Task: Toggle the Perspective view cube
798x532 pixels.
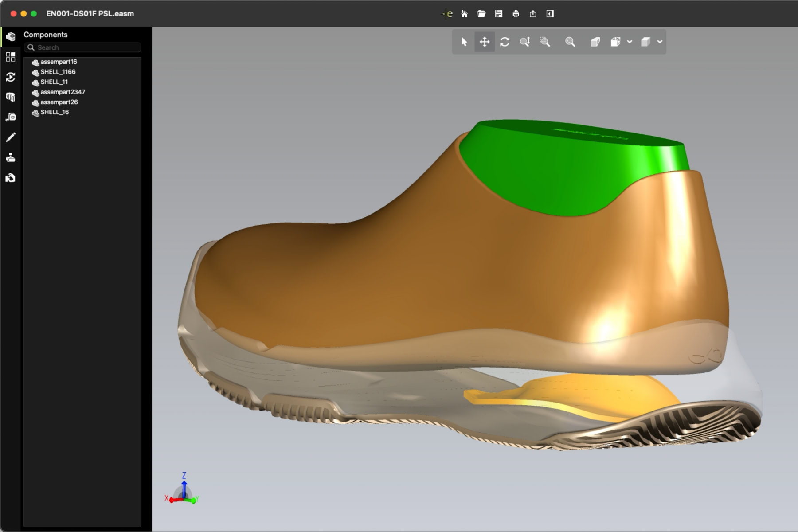Action: pyautogui.click(x=595, y=42)
